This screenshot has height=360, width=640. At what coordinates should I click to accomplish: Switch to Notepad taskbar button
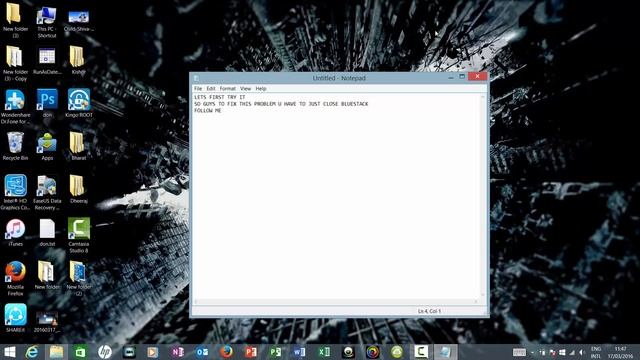pyautogui.click(x=445, y=352)
